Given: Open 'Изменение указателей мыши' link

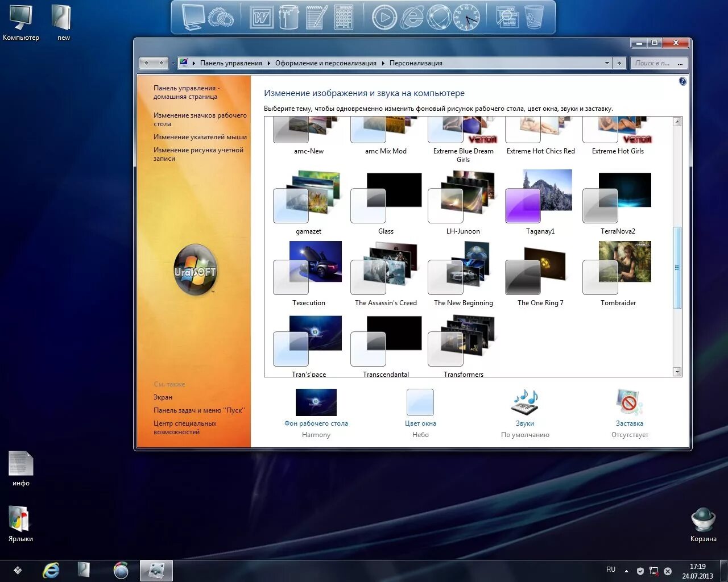Looking at the screenshot, I should pos(200,137).
